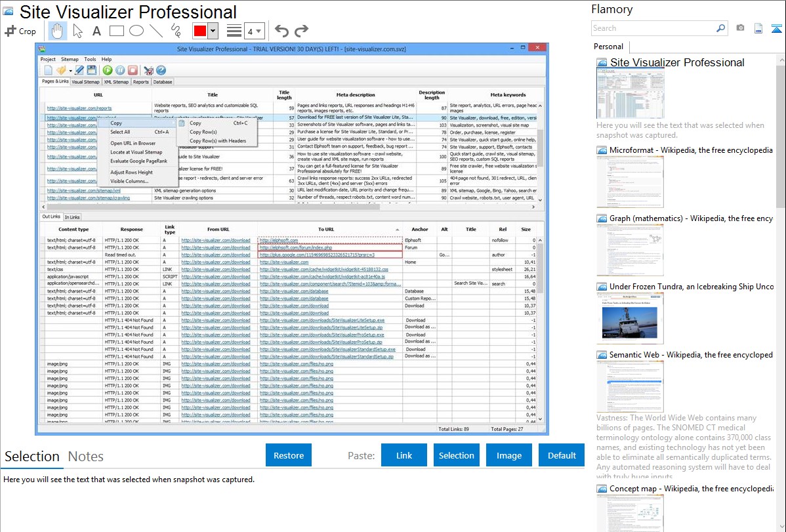Click the Image paste button
The image size is (786, 532).
point(508,455)
